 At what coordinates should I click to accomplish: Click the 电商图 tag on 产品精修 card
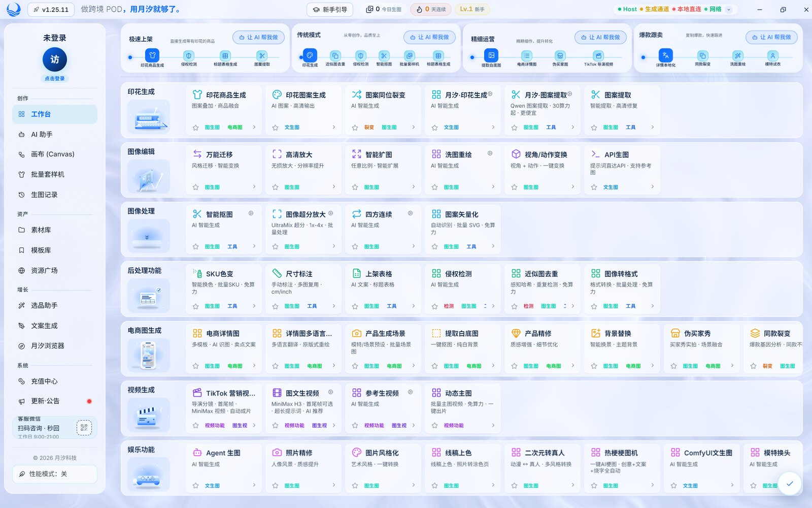554,366
